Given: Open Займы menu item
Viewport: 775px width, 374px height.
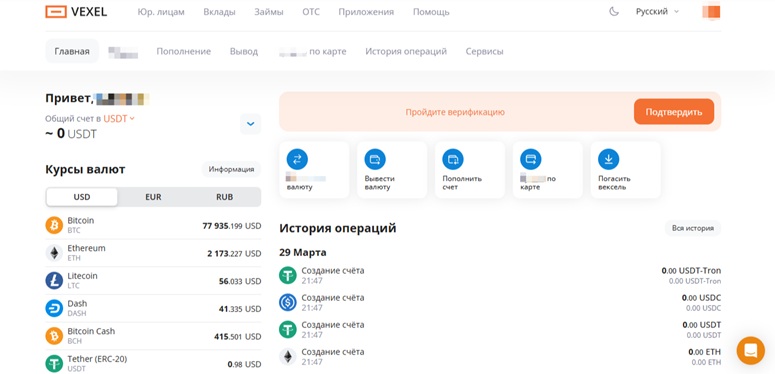Looking at the screenshot, I should click(269, 12).
